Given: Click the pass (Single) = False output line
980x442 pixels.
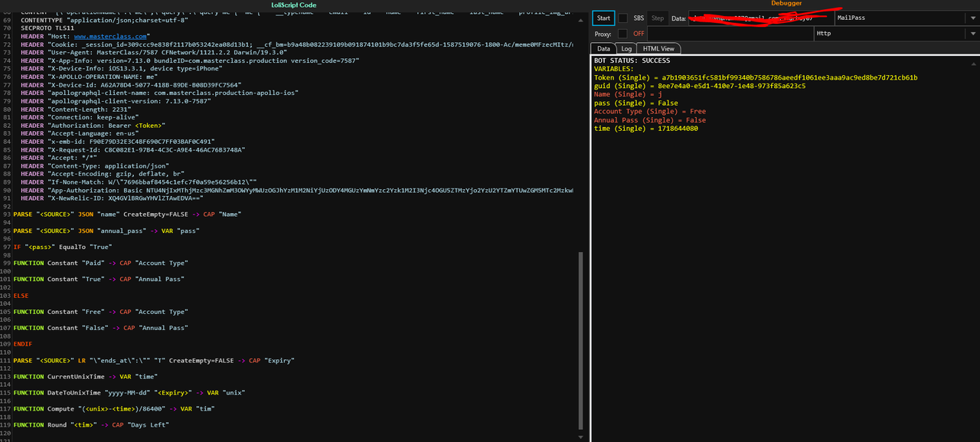Looking at the screenshot, I should 636,103.
